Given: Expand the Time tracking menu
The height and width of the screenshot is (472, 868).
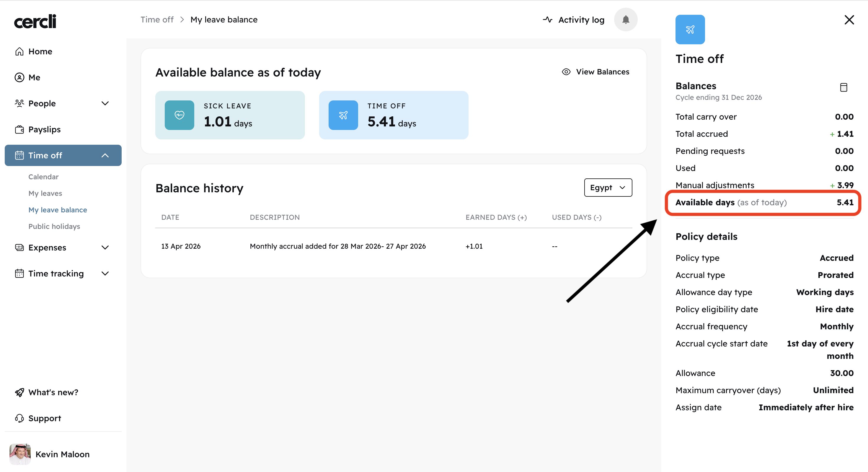Looking at the screenshot, I should pos(105,274).
